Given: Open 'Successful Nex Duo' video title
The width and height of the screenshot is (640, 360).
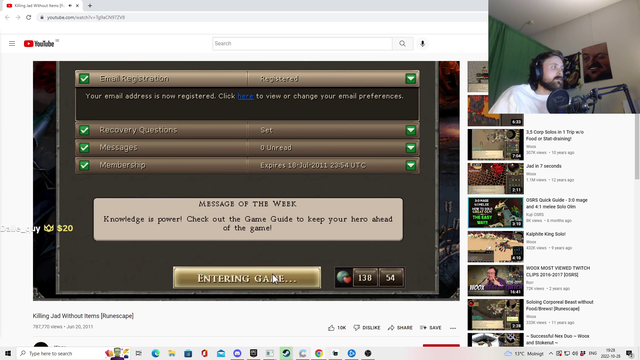Looking at the screenshot, I should (557, 339).
